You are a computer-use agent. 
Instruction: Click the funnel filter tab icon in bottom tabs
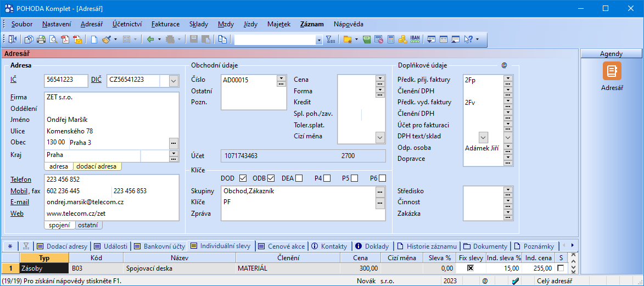coord(26,246)
